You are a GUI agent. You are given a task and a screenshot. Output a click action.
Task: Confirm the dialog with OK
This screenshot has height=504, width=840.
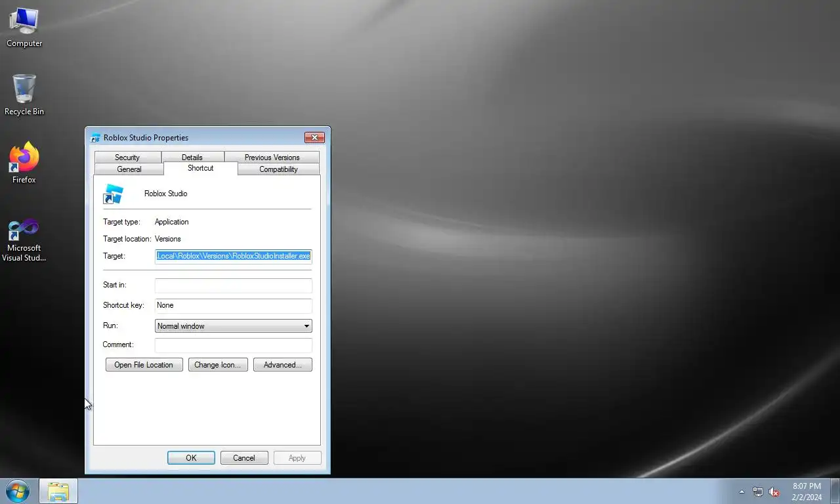191,458
